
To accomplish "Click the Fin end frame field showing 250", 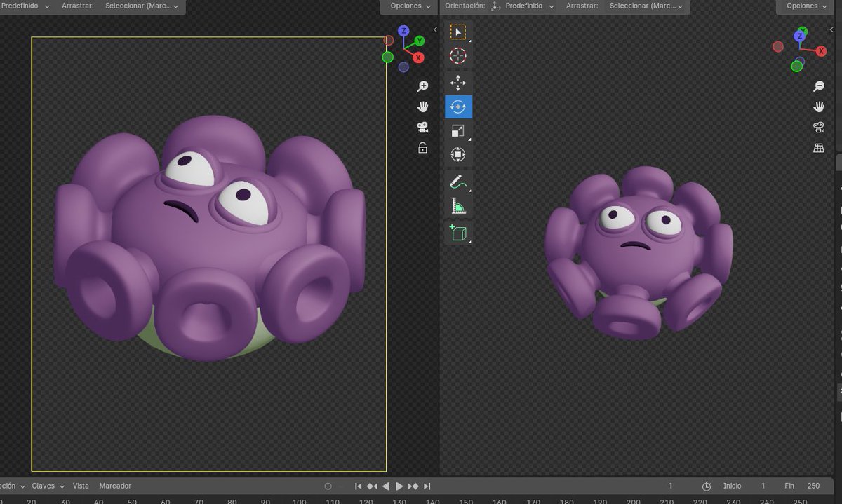I will pos(803,486).
